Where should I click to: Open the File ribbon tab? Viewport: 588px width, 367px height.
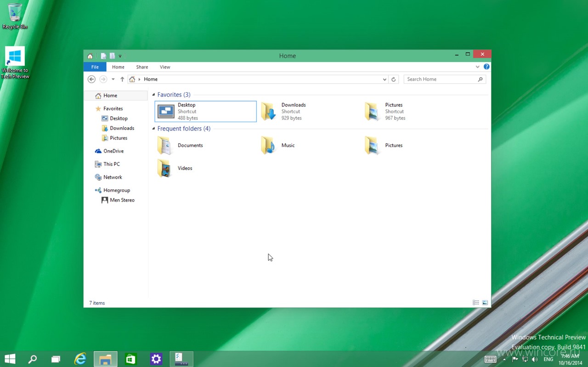pos(95,67)
